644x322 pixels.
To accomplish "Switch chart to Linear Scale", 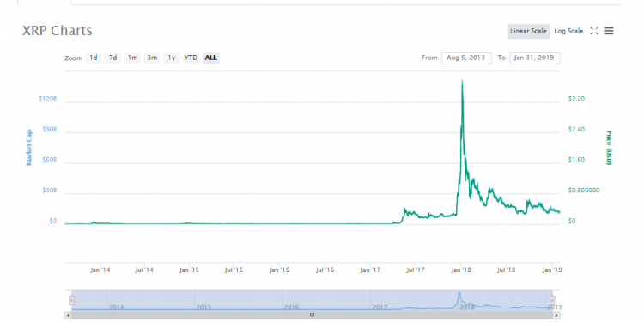I will coord(528,31).
